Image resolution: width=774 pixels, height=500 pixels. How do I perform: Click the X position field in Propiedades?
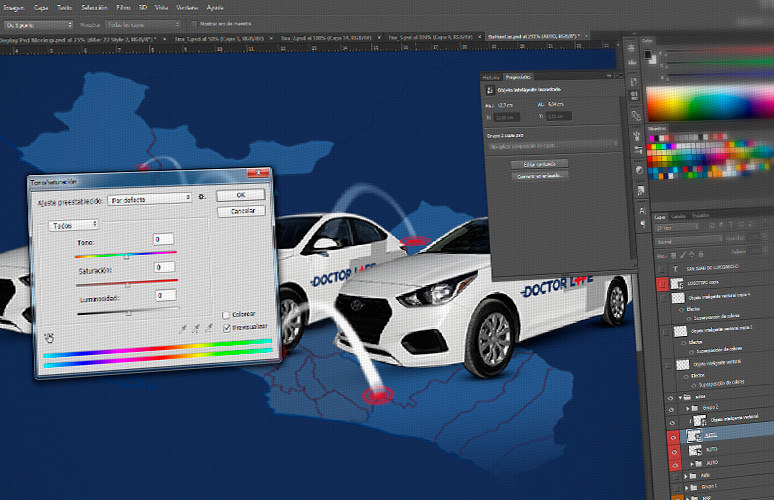[506, 117]
